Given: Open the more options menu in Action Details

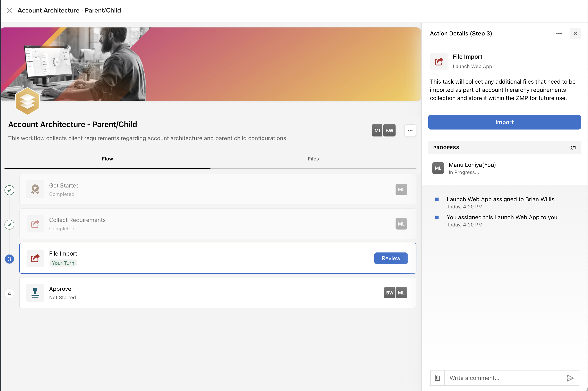Looking at the screenshot, I should (x=559, y=33).
